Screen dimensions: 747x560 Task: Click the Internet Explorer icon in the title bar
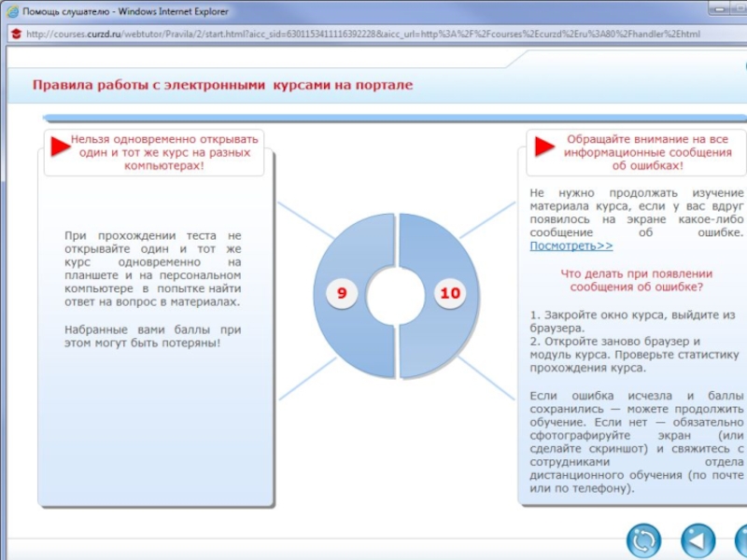(13, 11)
